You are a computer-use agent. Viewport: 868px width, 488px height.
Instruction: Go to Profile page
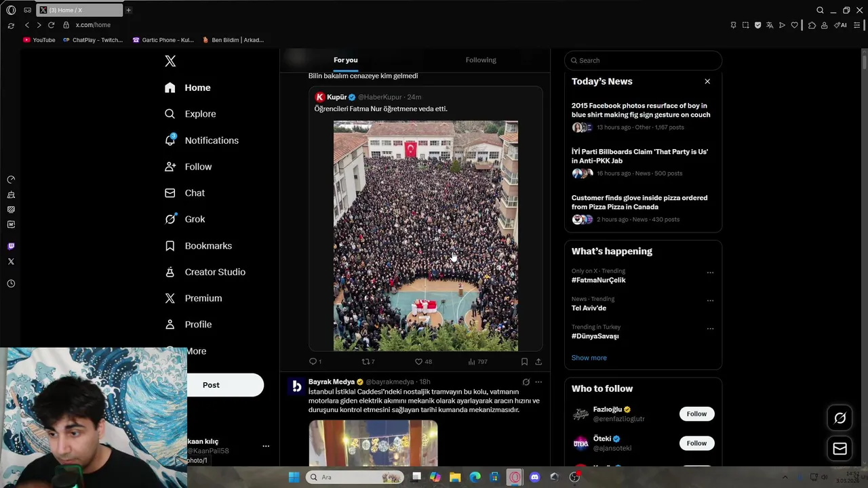click(x=188, y=325)
